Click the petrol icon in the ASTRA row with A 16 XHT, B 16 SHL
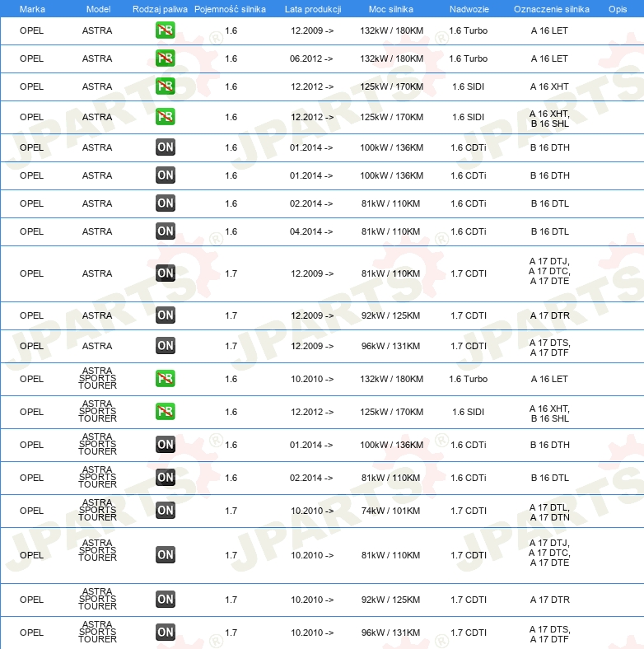644x649 pixels. pyautogui.click(x=166, y=117)
